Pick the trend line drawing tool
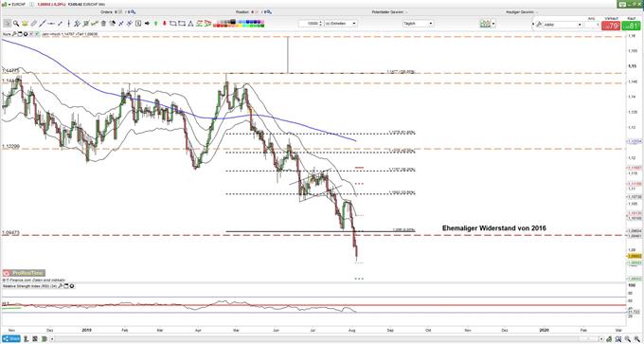This screenshot has height=344, width=644. pyautogui.click(x=43, y=24)
